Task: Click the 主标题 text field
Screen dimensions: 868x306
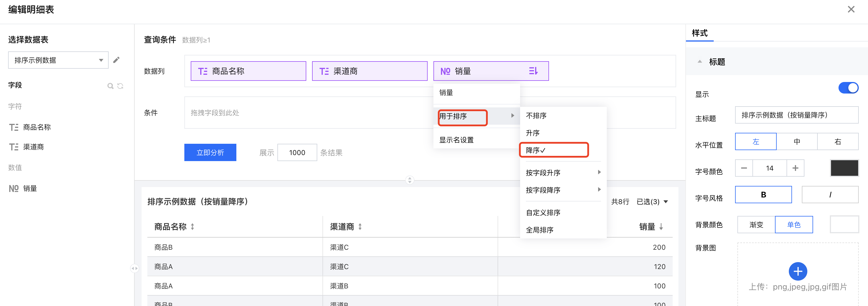Action: (x=797, y=115)
